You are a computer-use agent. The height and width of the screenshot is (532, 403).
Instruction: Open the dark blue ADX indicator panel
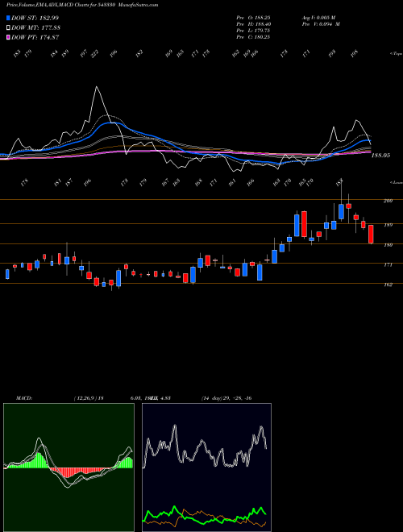point(206,468)
